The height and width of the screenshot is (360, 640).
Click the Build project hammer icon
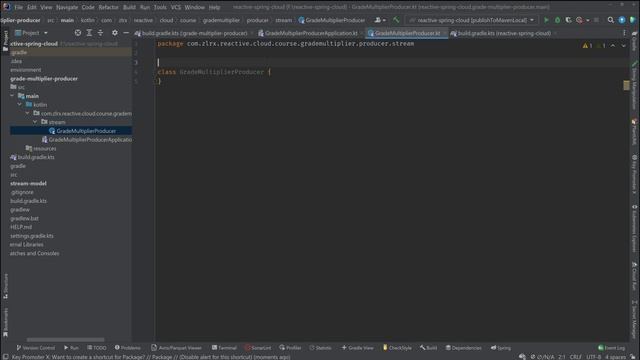tap(396, 20)
